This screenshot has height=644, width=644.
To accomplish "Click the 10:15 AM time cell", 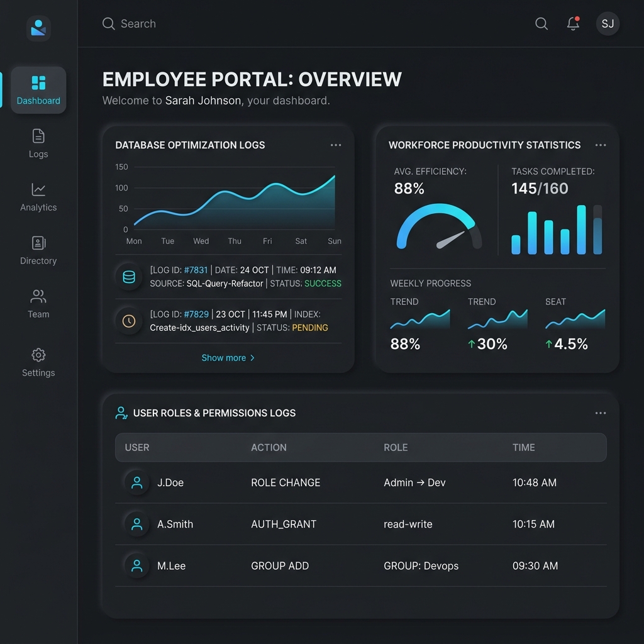I will pos(533,524).
